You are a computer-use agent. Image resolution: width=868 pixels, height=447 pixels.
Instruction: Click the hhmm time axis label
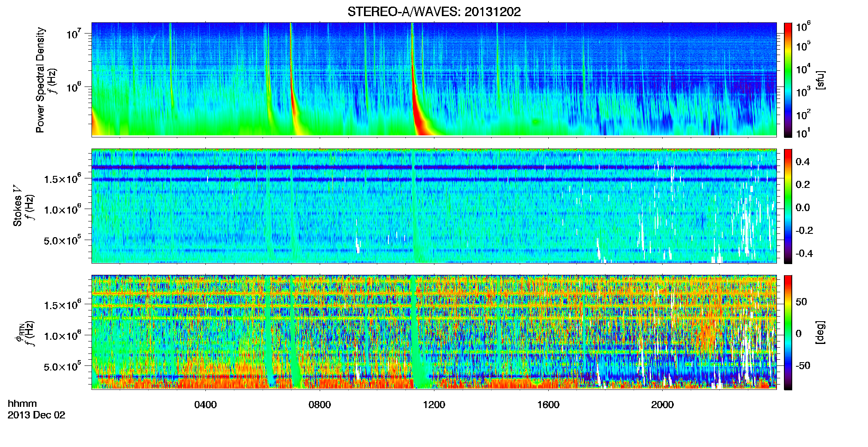point(22,404)
